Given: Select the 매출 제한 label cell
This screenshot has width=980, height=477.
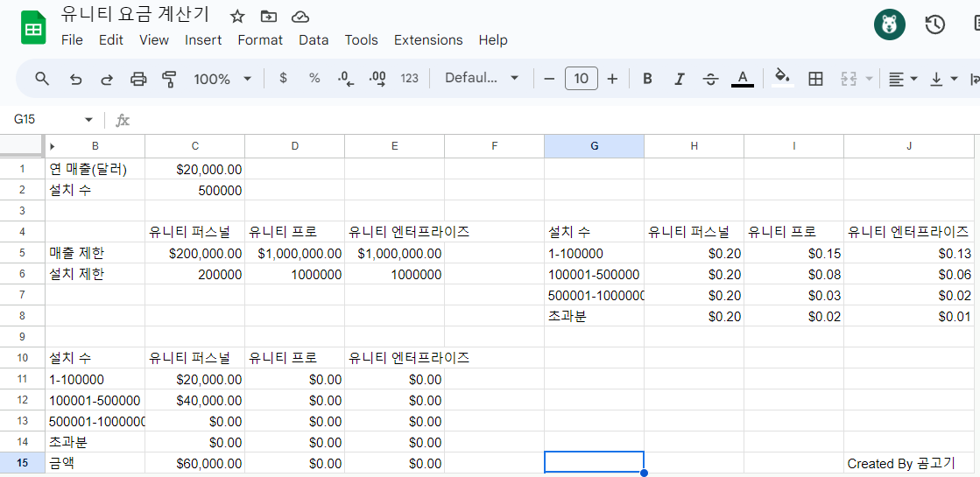Looking at the screenshot, I should (x=95, y=254).
